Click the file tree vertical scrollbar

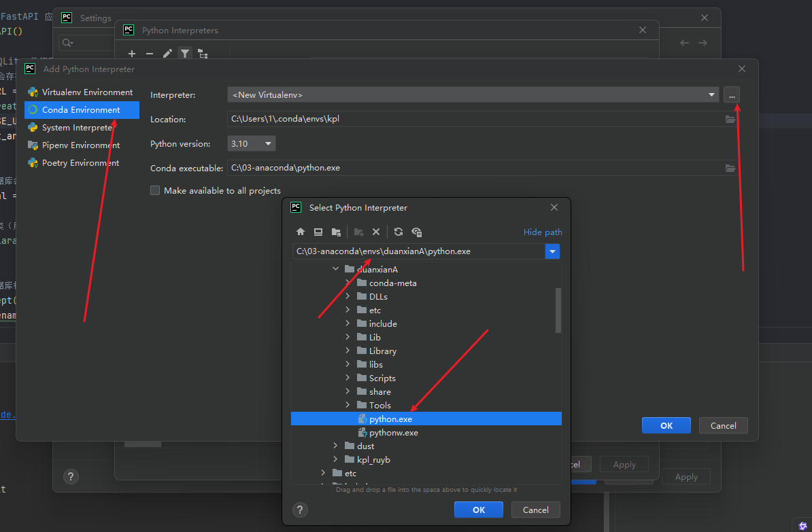point(558,311)
